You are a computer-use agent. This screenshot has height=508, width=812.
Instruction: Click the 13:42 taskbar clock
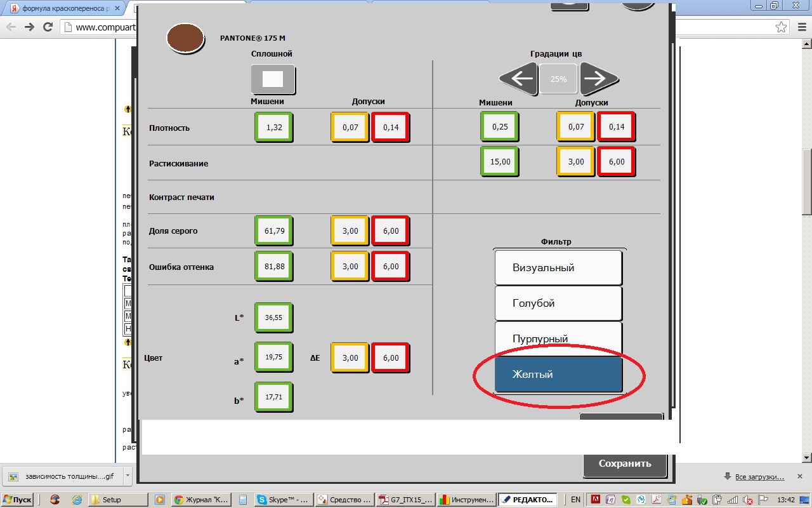[786, 500]
